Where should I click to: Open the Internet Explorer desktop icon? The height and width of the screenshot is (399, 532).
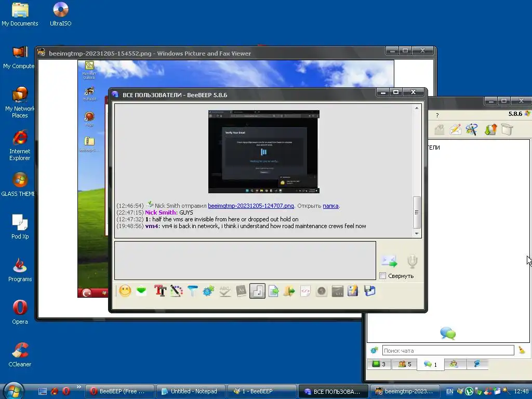(x=20, y=145)
